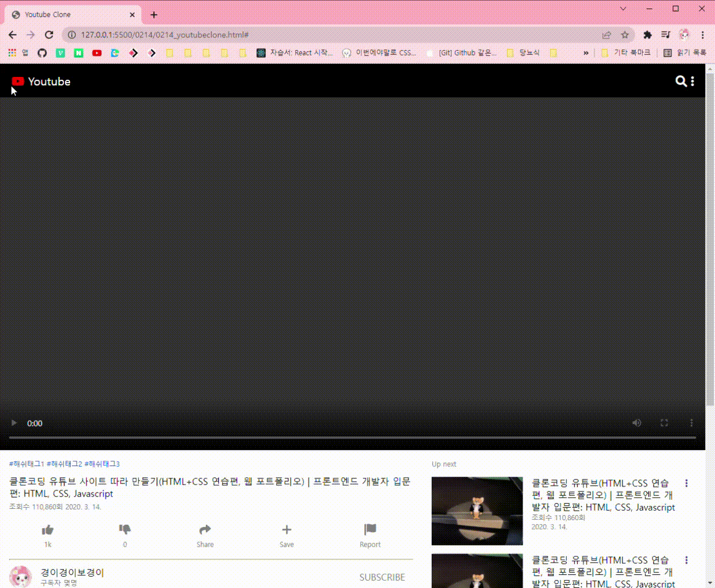Open options dots for first Up next video

click(x=687, y=483)
